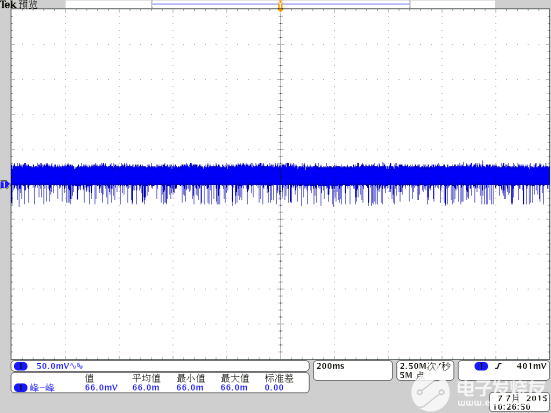
Task: Click the orange trigger position marker
Action: point(280,6)
